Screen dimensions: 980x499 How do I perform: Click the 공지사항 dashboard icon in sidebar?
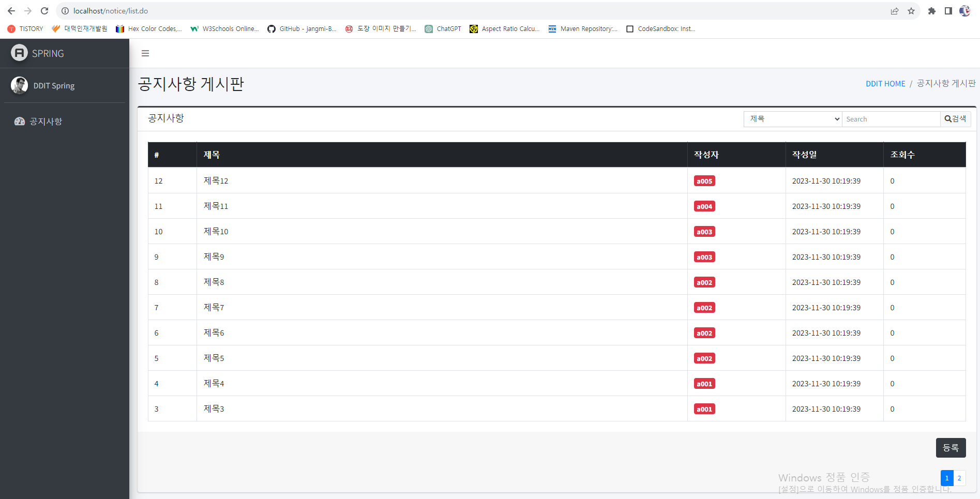point(20,122)
